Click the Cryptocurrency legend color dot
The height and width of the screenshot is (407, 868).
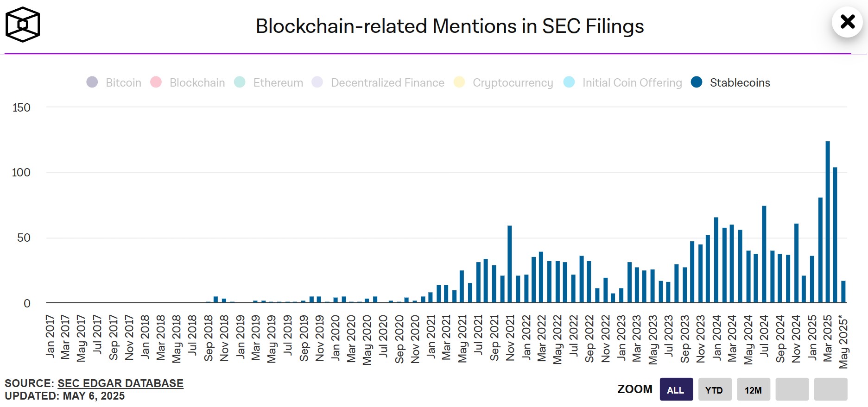pos(458,82)
